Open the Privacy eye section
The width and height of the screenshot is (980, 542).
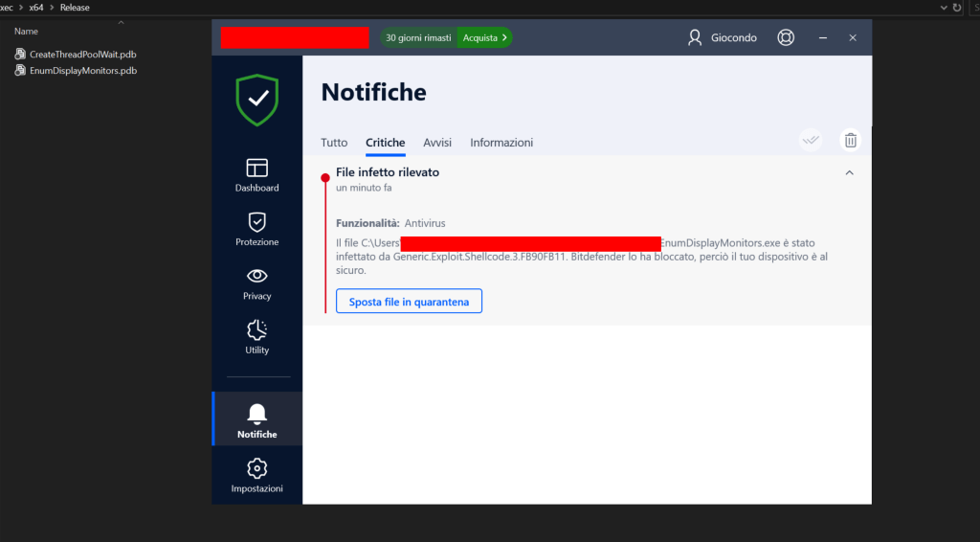pos(256,283)
